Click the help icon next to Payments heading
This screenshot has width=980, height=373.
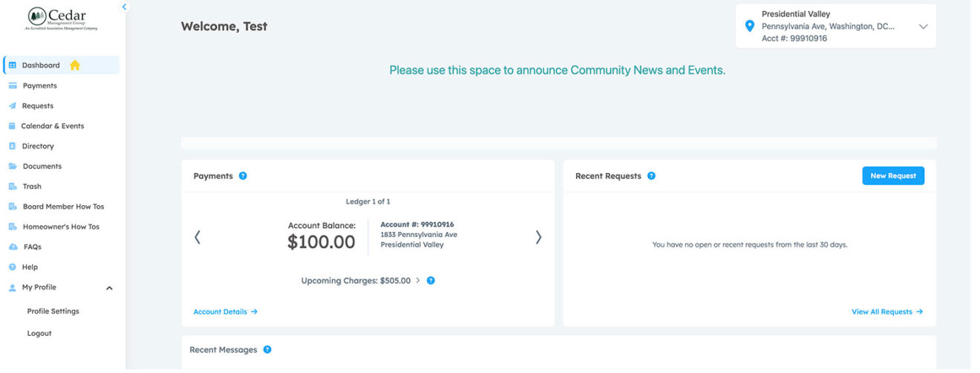(243, 176)
